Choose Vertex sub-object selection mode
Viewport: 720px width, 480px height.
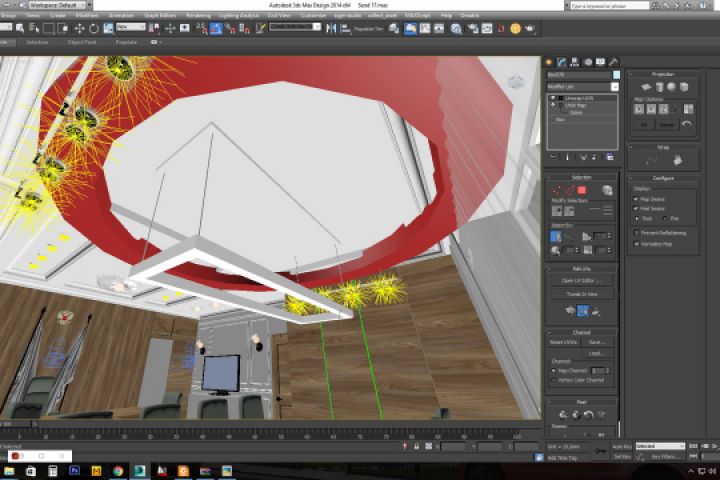pos(557,190)
